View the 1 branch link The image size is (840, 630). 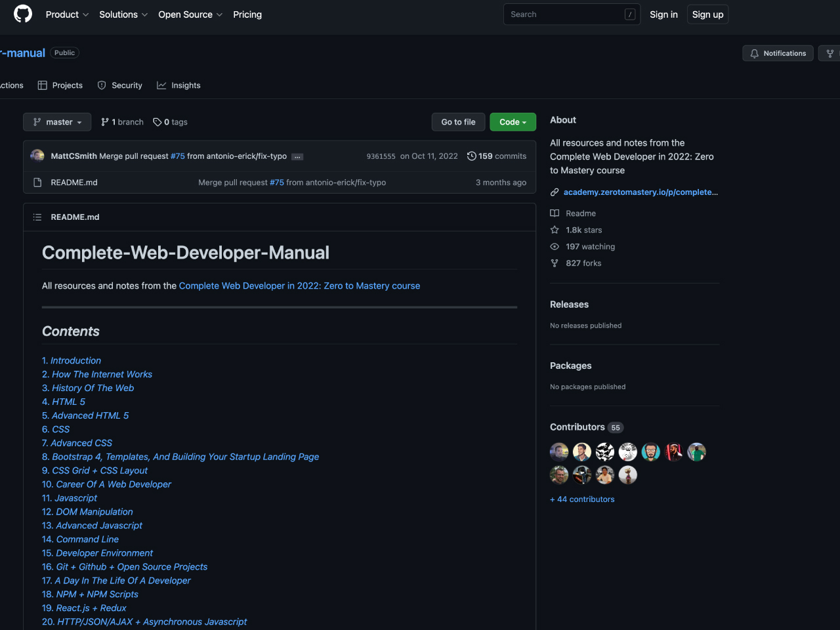pos(122,122)
